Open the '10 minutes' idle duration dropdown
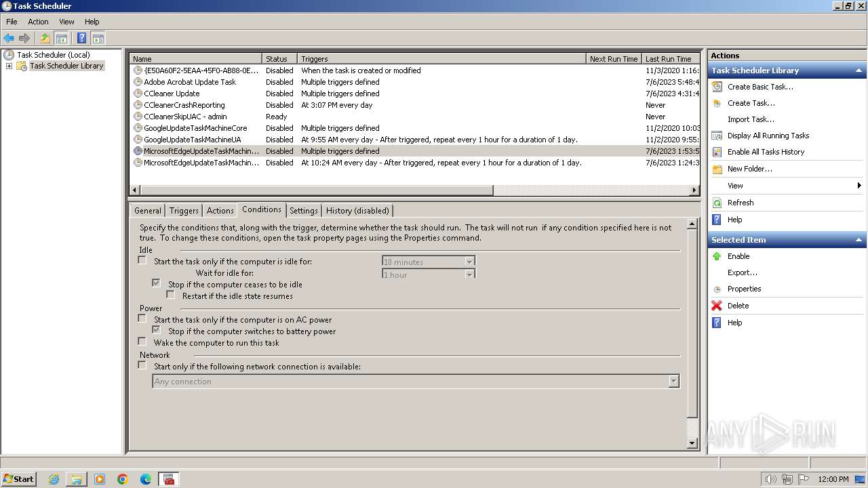 tap(469, 262)
